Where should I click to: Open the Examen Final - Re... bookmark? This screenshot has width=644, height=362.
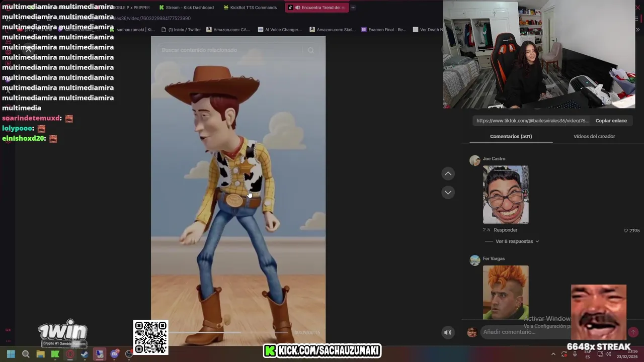(384, 30)
